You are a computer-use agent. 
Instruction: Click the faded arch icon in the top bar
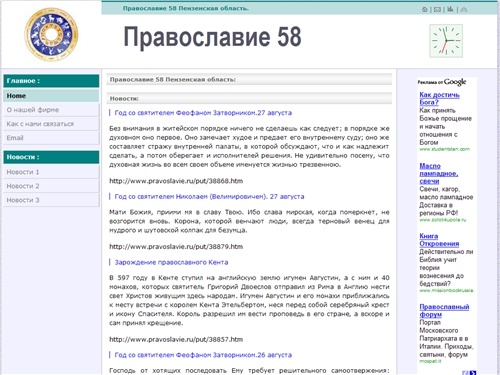pos(464,9)
